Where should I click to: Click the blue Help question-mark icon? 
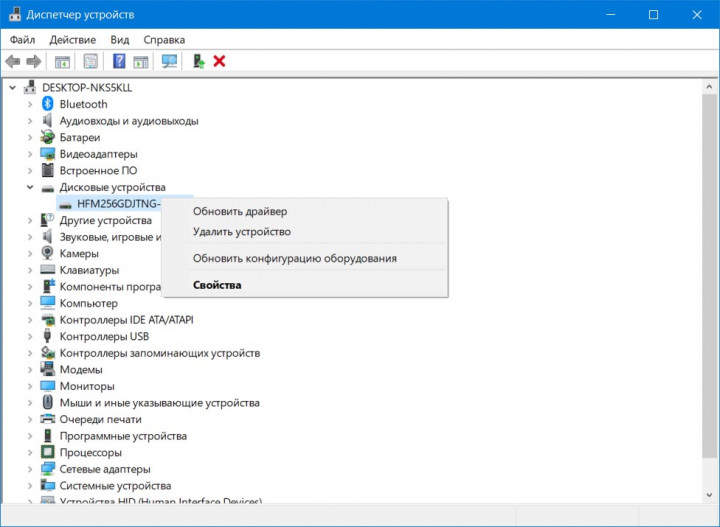coord(119,61)
